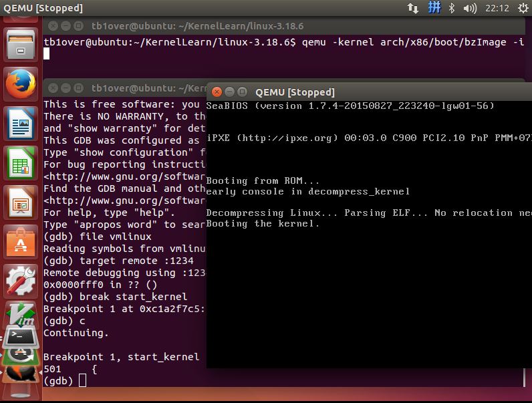Open Ubuntu Software Center icon
The width and height of the screenshot is (532, 403).
20,241
